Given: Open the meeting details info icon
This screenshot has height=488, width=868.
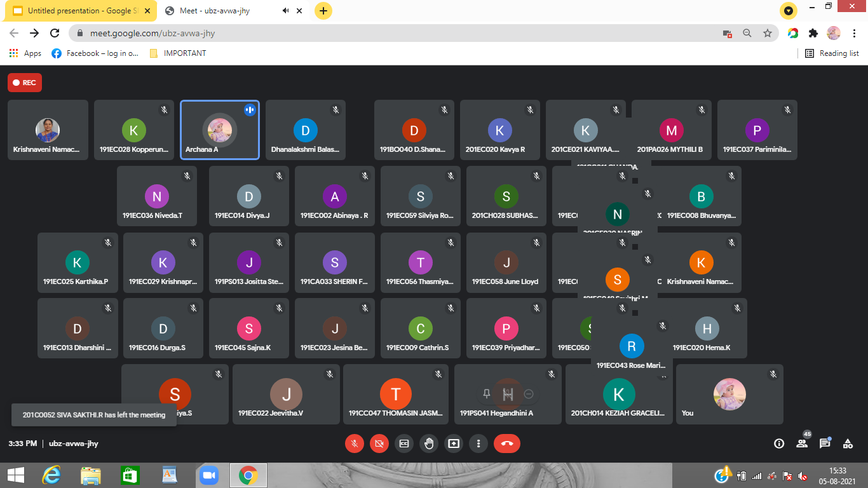Looking at the screenshot, I should click(x=779, y=444).
